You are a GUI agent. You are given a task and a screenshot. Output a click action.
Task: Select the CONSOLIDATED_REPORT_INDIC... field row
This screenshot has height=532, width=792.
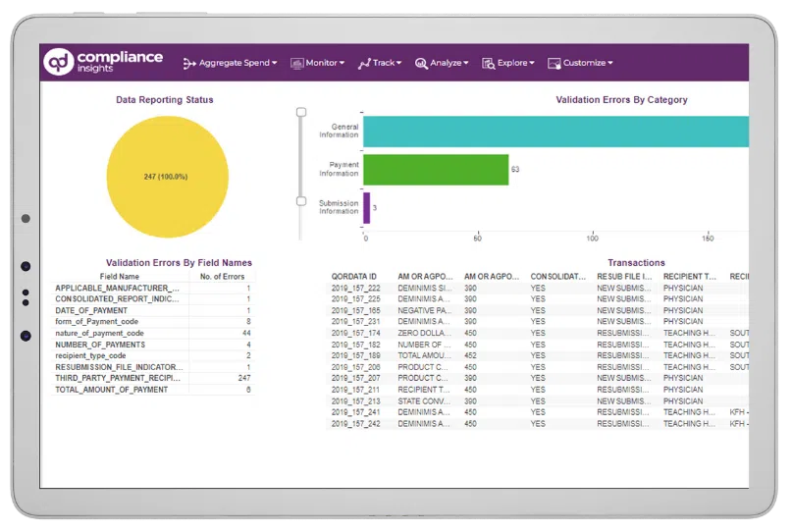tap(152, 299)
